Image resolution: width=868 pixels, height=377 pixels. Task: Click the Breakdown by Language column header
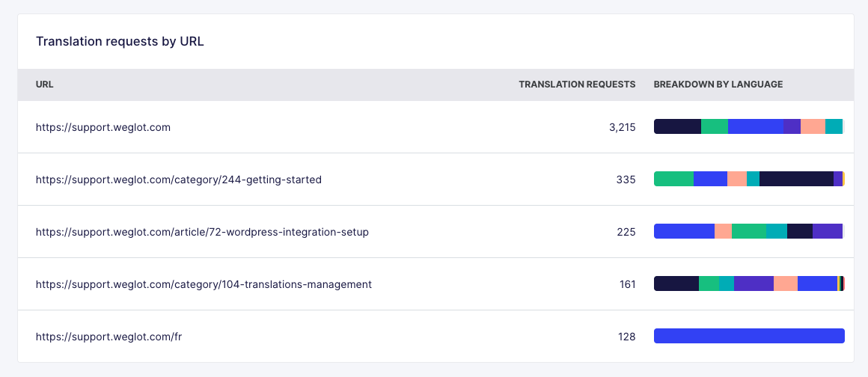[x=718, y=85]
